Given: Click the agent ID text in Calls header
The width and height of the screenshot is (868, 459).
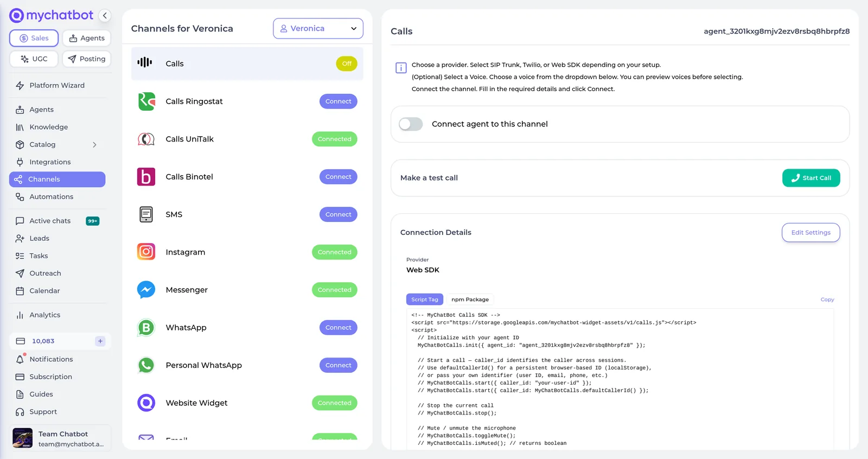Looking at the screenshot, I should [777, 31].
